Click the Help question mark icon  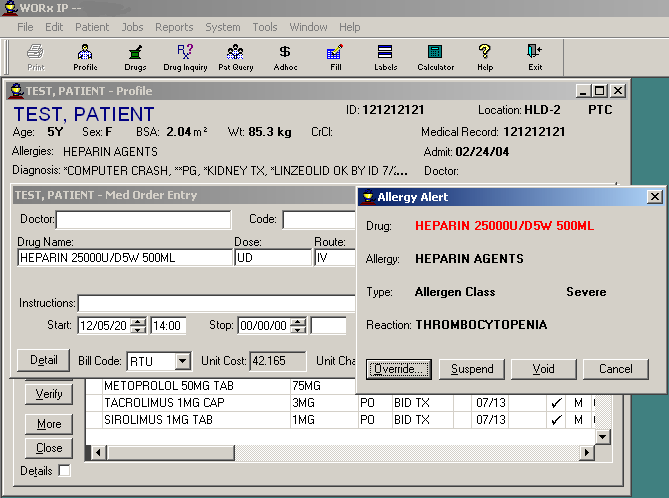pyautogui.click(x=485, y=57)
